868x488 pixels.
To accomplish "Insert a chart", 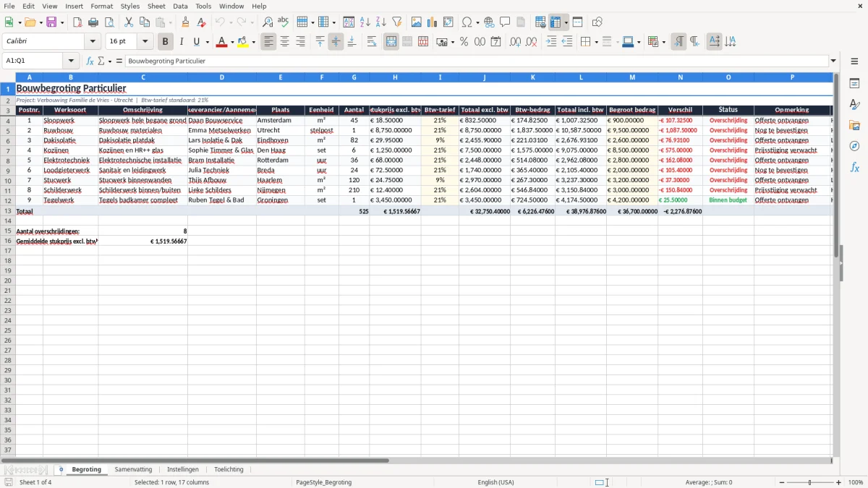I will [x=432, y=22].
